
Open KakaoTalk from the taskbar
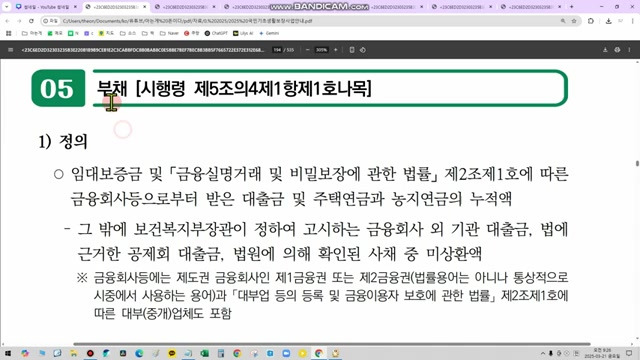(172, 353)
